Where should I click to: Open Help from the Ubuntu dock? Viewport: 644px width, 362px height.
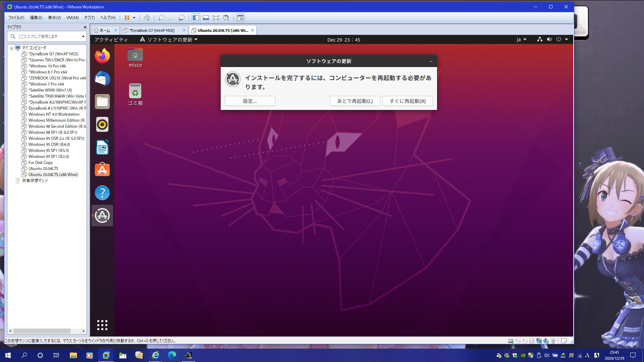(x=102, y=193)
